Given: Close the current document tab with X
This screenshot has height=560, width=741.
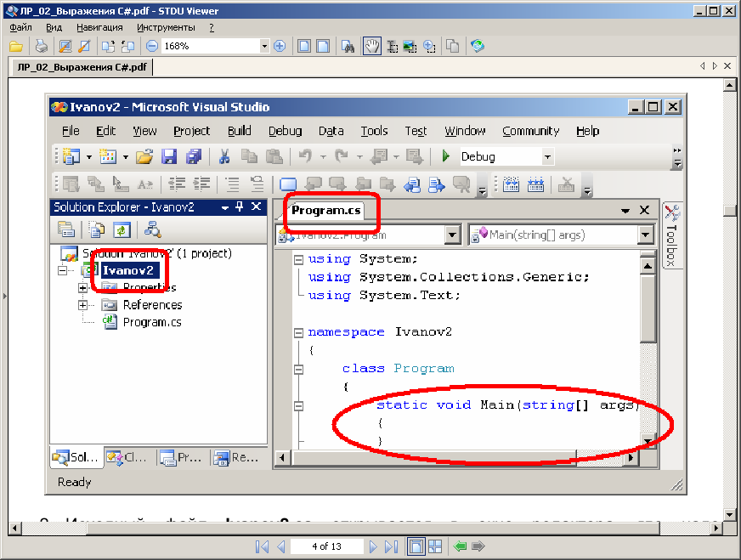Looking at the screenshot, I should pos(727,66).
